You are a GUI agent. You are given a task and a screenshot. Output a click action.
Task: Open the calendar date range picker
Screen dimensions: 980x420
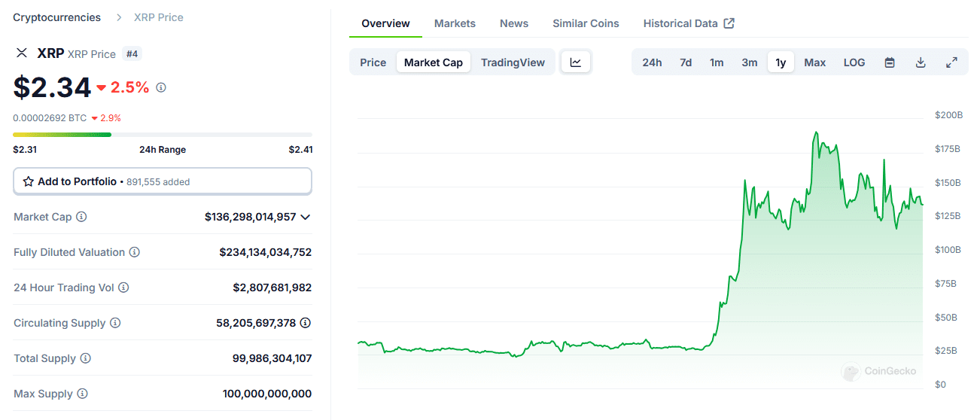pos(890,62)
